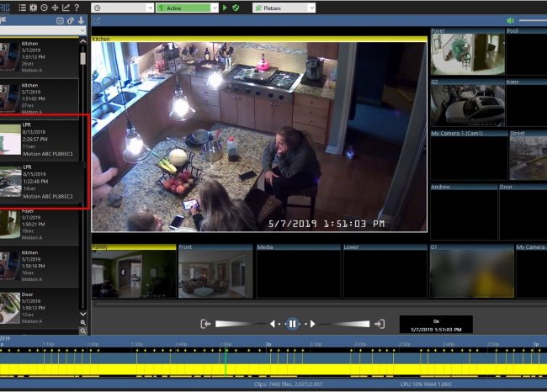The width and height of the screenshot is (547, 392).
Task: Click the Clips 7465 files status text
Action: pyautogui.click(x=288, y=384)
